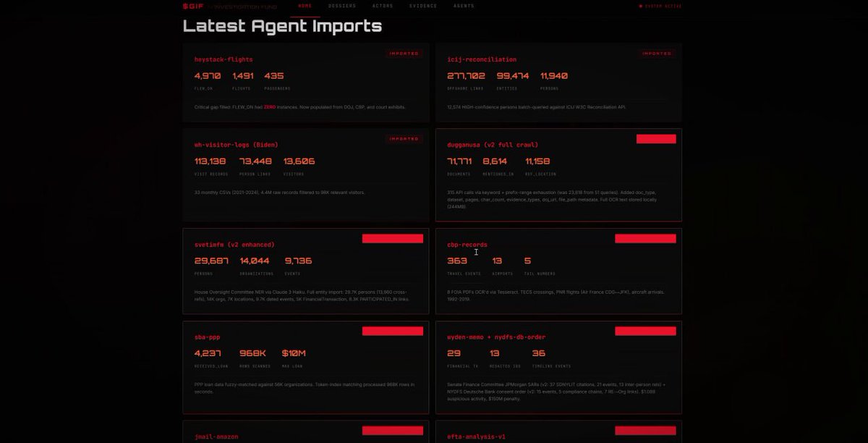The height and width of the screenshot is (443, 868).
Task: Open the icij-reconciliation card title
Action: (482, 59)
